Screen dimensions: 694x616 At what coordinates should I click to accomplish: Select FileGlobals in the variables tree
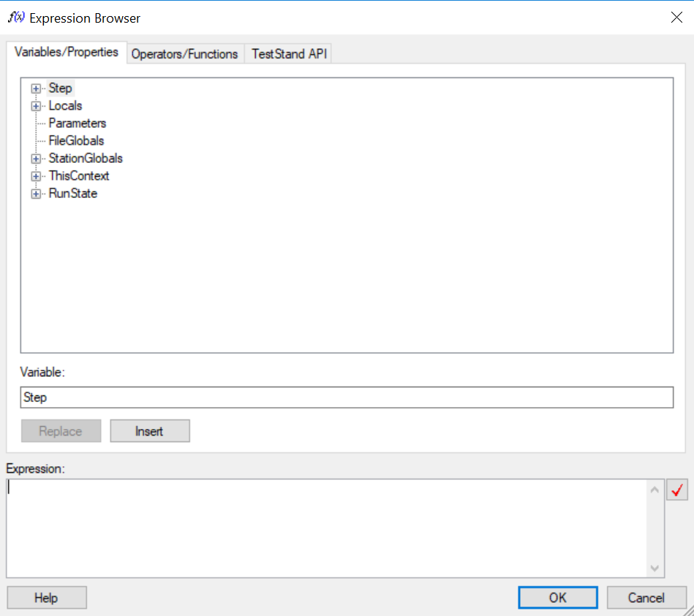click(76, 141)
